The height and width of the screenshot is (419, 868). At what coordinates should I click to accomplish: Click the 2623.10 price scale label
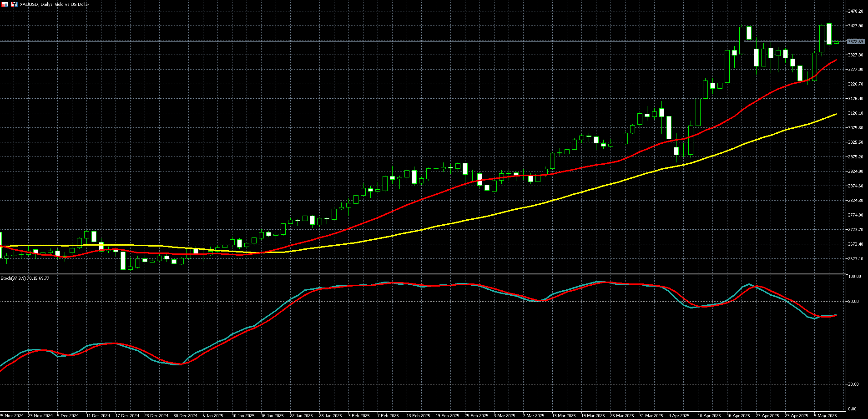pyautogui.click(x=856, y=258)
